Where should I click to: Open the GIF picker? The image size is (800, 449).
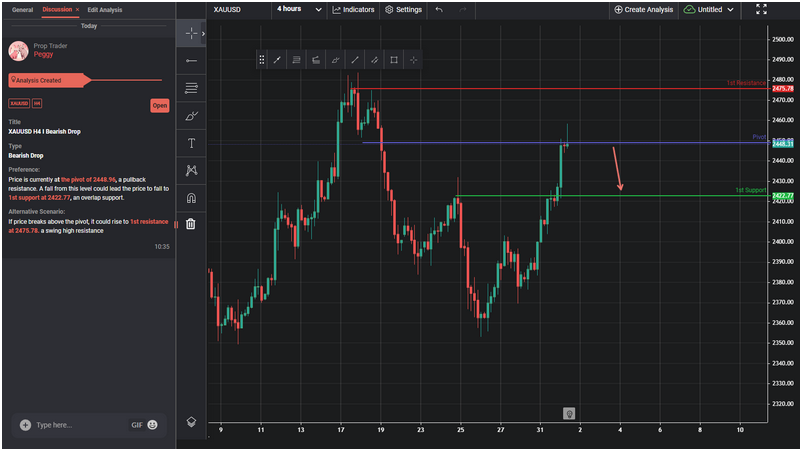[137, 425]
